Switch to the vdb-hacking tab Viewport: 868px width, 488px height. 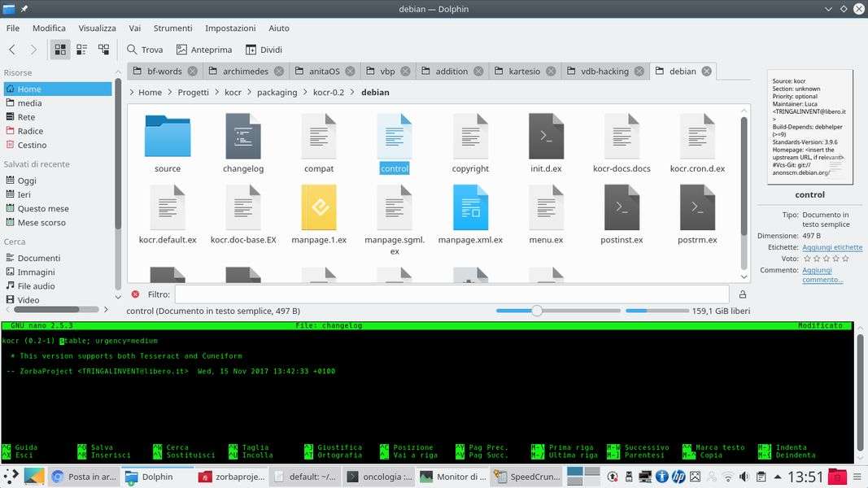point(604,71)
